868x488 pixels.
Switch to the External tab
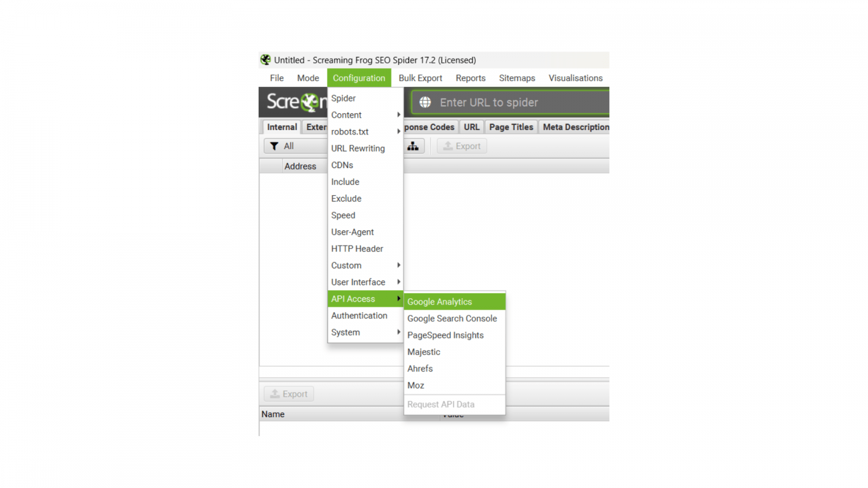316,127
